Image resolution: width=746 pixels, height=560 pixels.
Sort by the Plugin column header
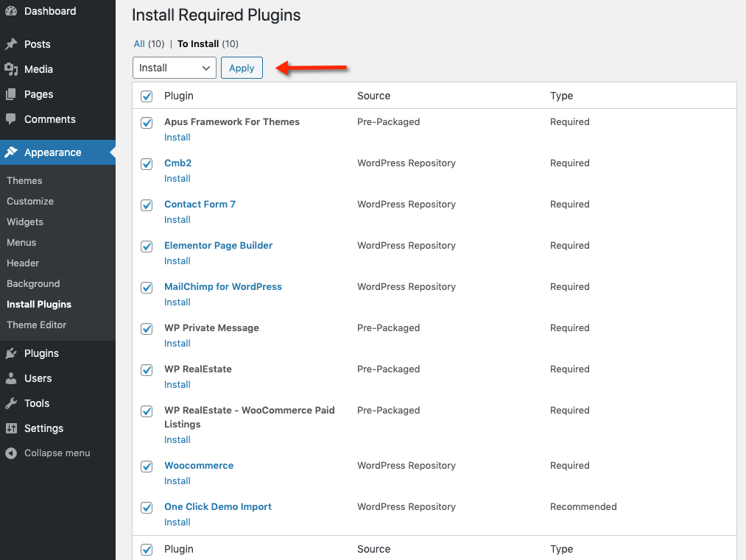coord(179,96)
